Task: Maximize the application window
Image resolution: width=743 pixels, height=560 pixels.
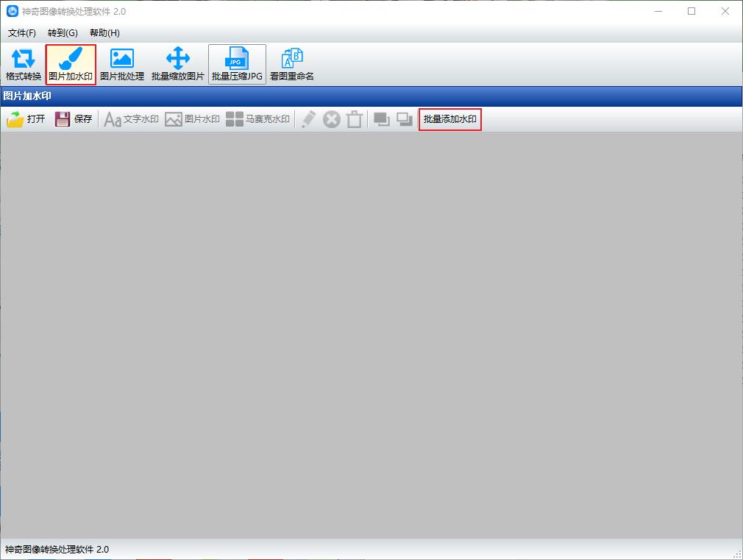Action: (x=692, y=11)
